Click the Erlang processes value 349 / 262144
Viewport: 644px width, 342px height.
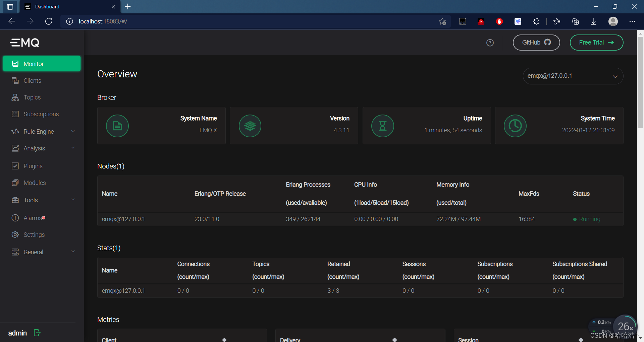tap(303, 219)
